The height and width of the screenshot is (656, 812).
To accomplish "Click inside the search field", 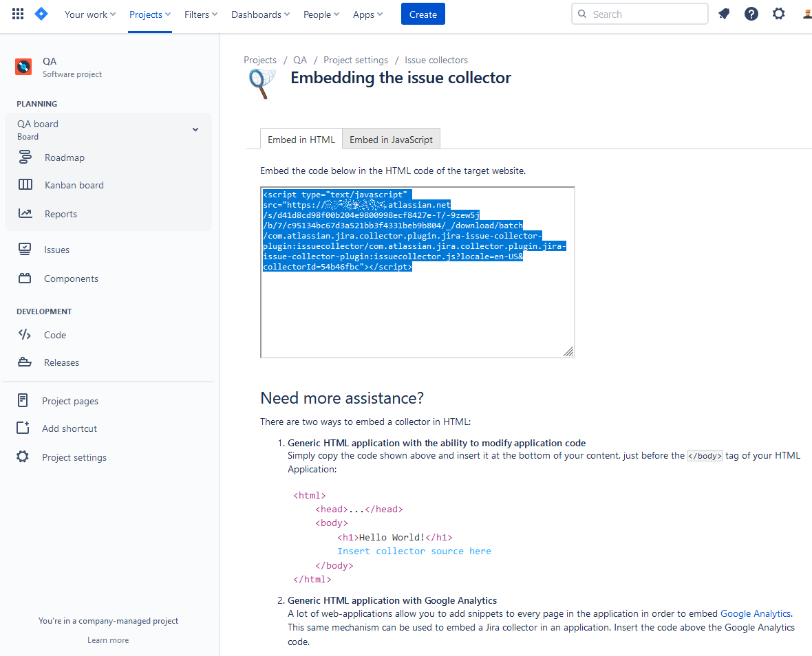I will click(639, 14).
